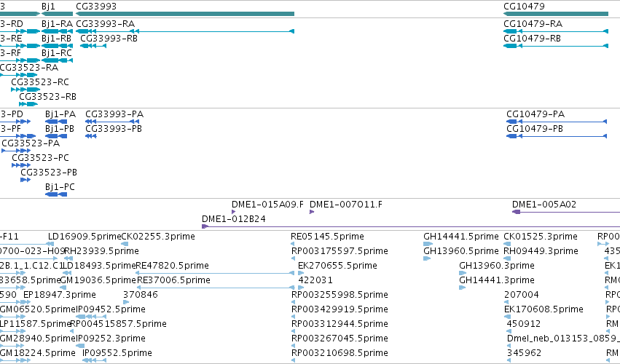This screenshot has width=620, height=364.
Task: Click the EP18947.3prime EST label
Action: 60,296
